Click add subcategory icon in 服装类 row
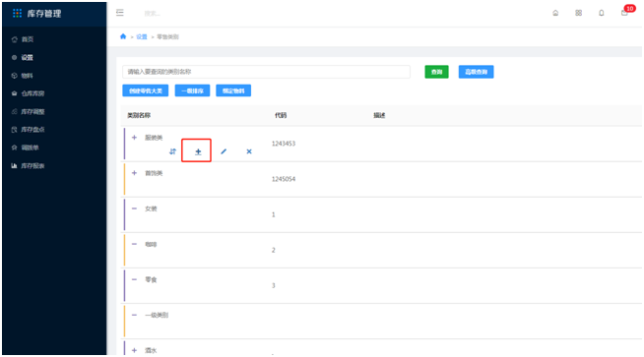 [x=198, y=151]
